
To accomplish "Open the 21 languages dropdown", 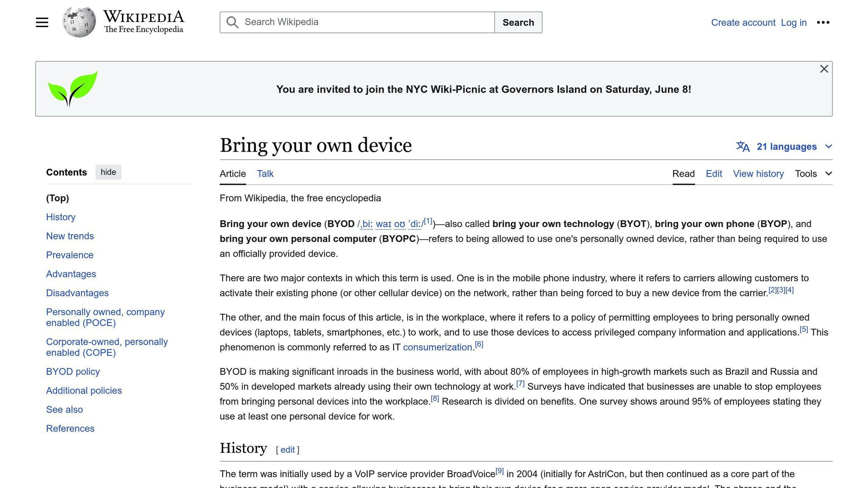I will [x=787, y=147].
